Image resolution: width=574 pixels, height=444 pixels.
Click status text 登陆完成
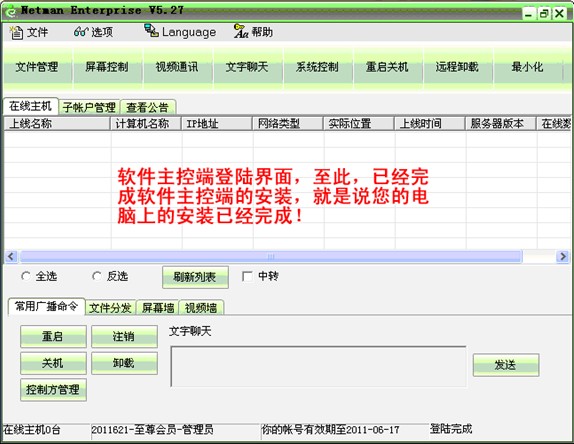coord(451,429)
